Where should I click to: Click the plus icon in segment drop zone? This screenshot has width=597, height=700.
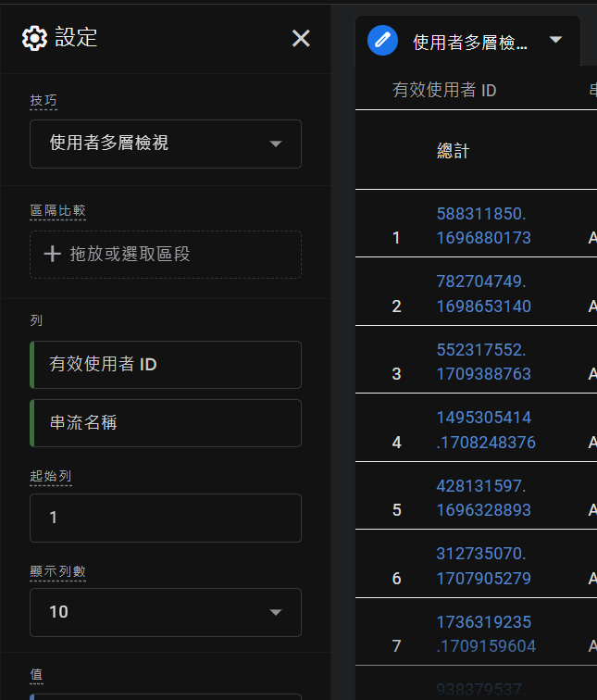[x=52, y=254]
